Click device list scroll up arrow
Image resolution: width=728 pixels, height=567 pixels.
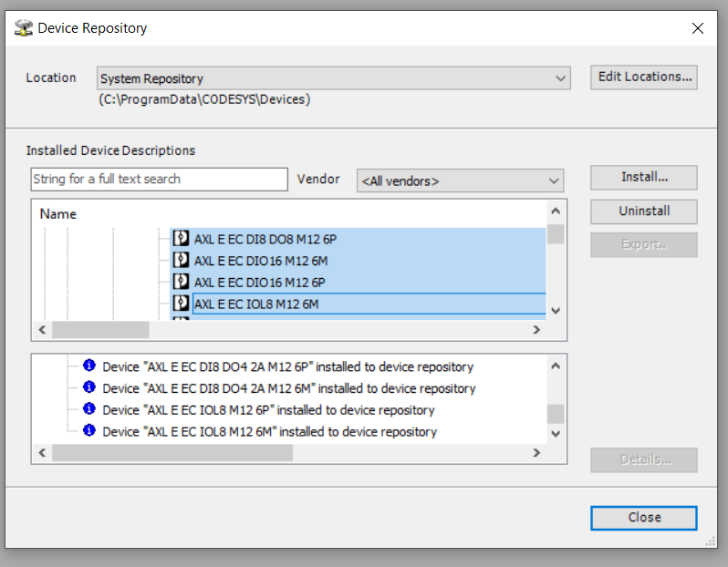(x=556, y=211)
